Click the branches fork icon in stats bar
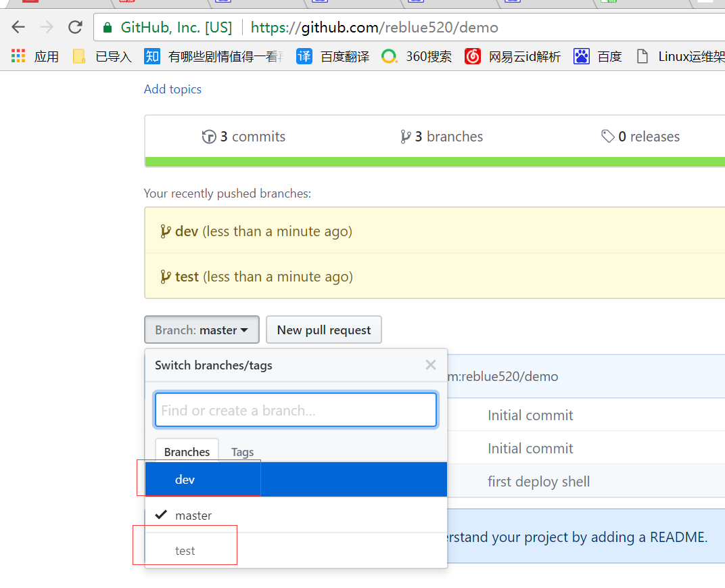Image resolution: width=725 pixels, height=588 pixels. click(x=406, y=137)
